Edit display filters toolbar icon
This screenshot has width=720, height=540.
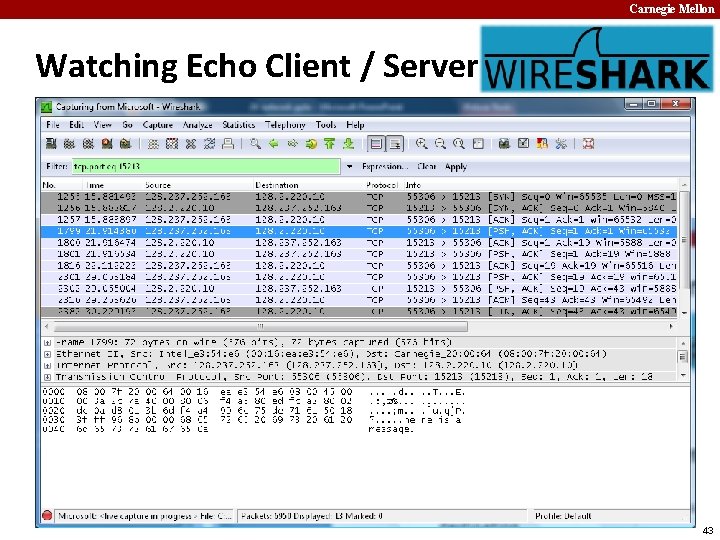pyautogui.click(x=523, y=144)
